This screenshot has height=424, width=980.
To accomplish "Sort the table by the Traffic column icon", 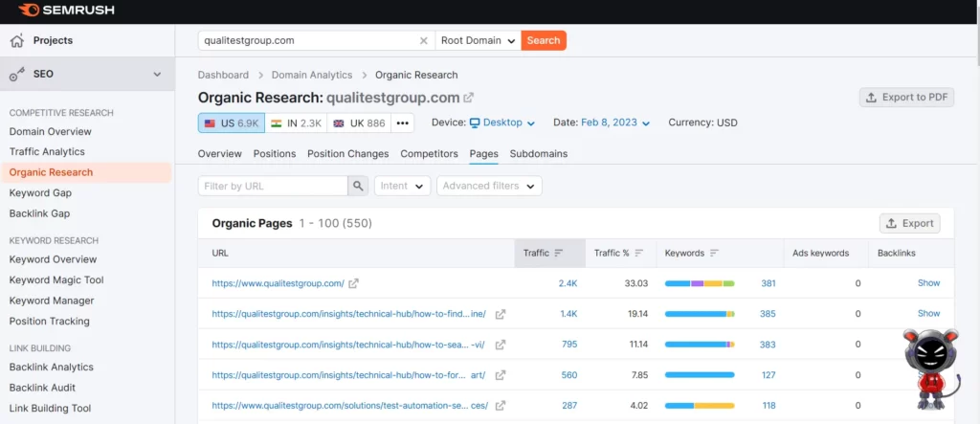I will [559, 254].
